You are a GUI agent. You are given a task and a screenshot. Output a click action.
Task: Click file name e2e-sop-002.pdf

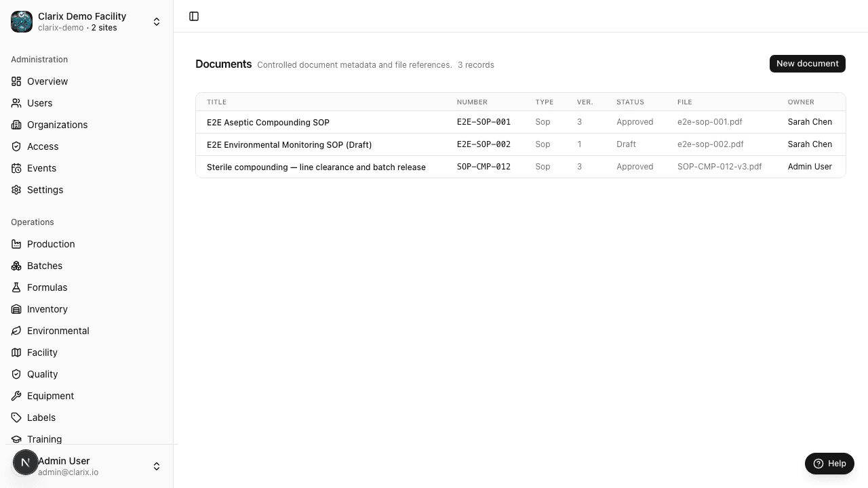[x=710, y=144]
